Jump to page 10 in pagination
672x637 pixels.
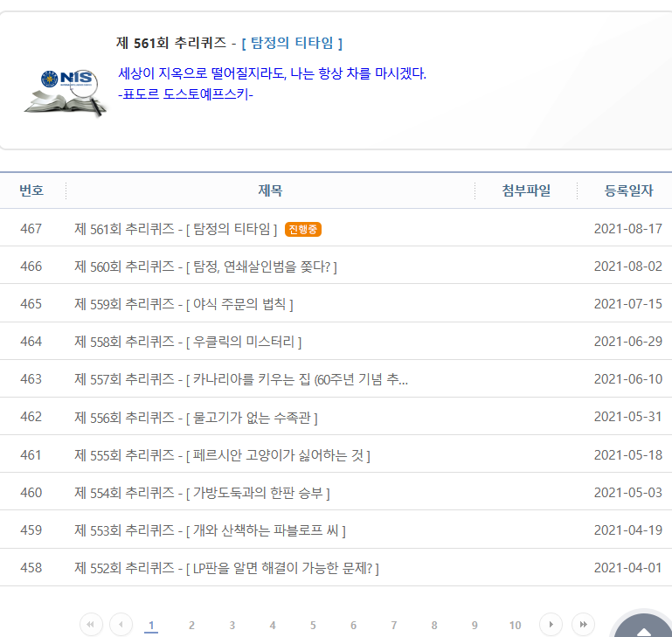point(515,625)
